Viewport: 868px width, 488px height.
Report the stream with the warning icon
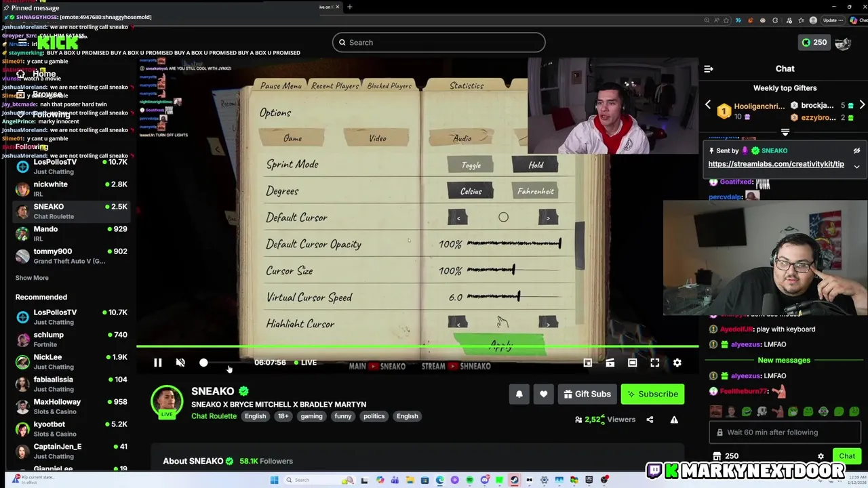tap(674, 420)
